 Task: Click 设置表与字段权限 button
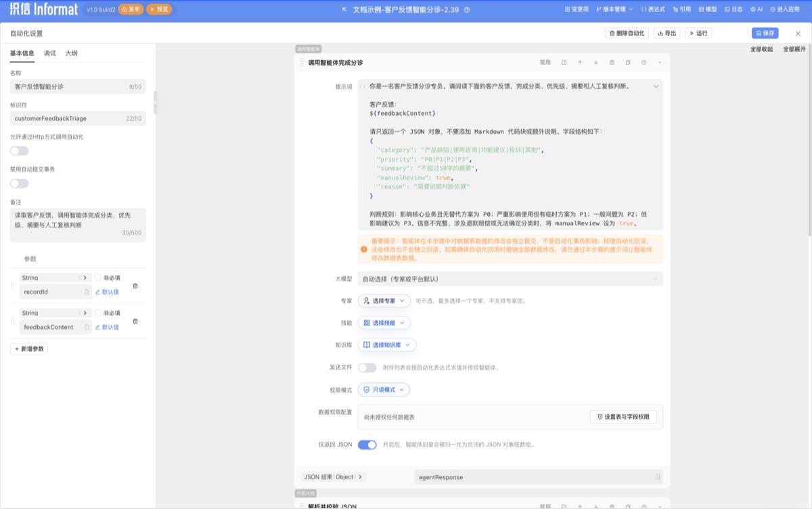point(623,417)
